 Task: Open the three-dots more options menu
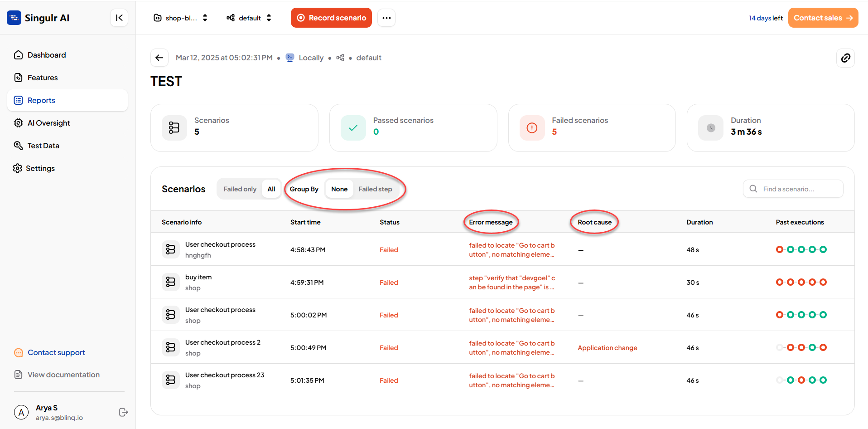pos(386,18)
